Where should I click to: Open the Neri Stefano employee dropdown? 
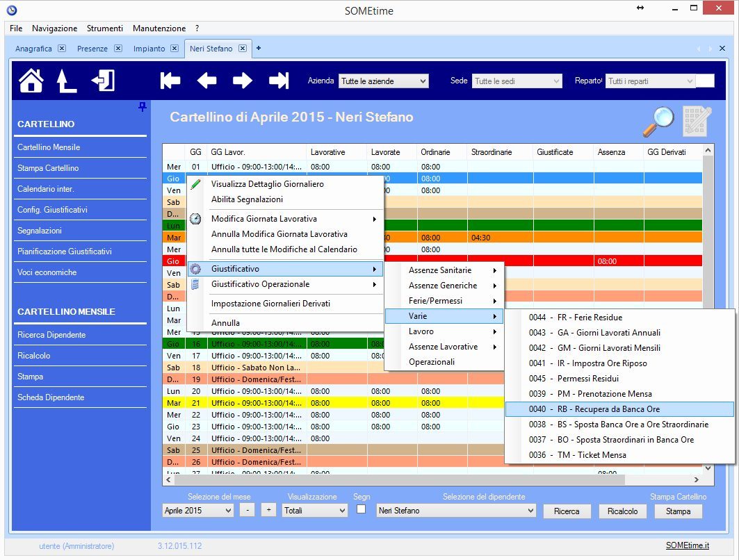point(456,511)
